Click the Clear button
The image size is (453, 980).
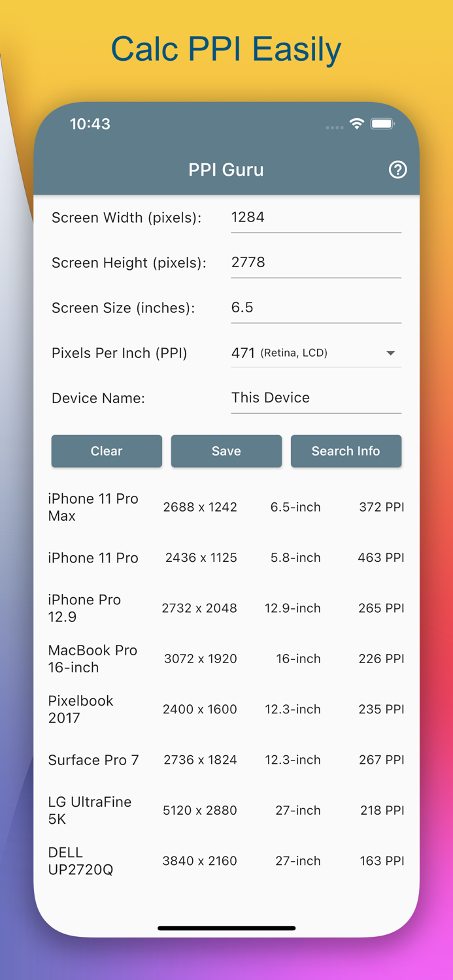[x=106, y=451]
